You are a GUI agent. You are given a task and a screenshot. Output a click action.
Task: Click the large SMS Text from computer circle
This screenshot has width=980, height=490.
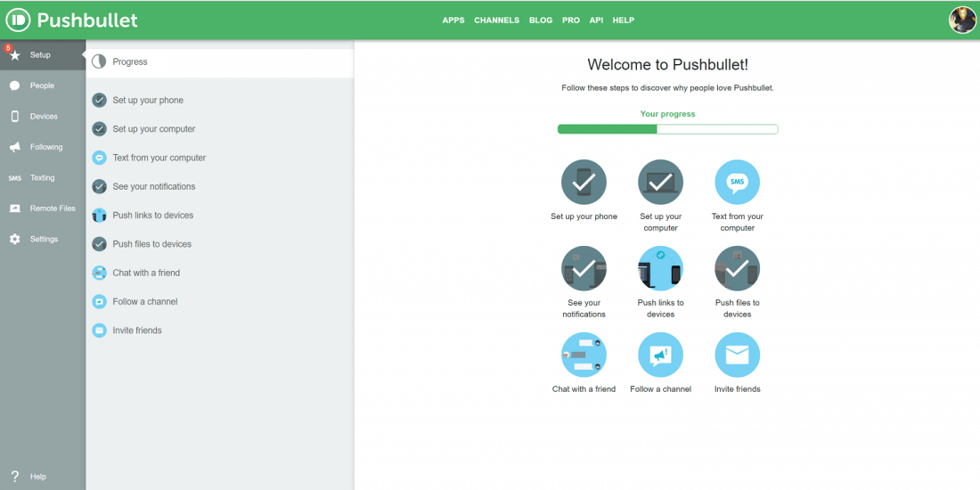click(x=738, y=182)
